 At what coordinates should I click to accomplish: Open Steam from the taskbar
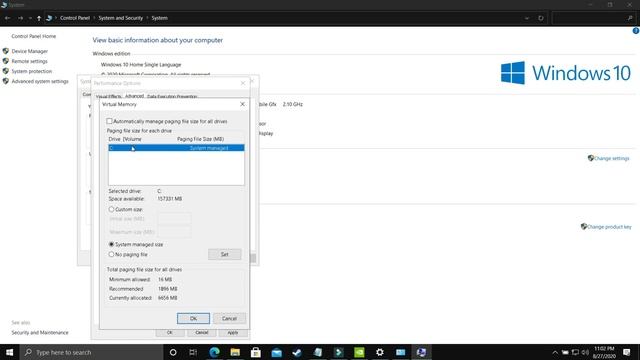coord(297,352)
